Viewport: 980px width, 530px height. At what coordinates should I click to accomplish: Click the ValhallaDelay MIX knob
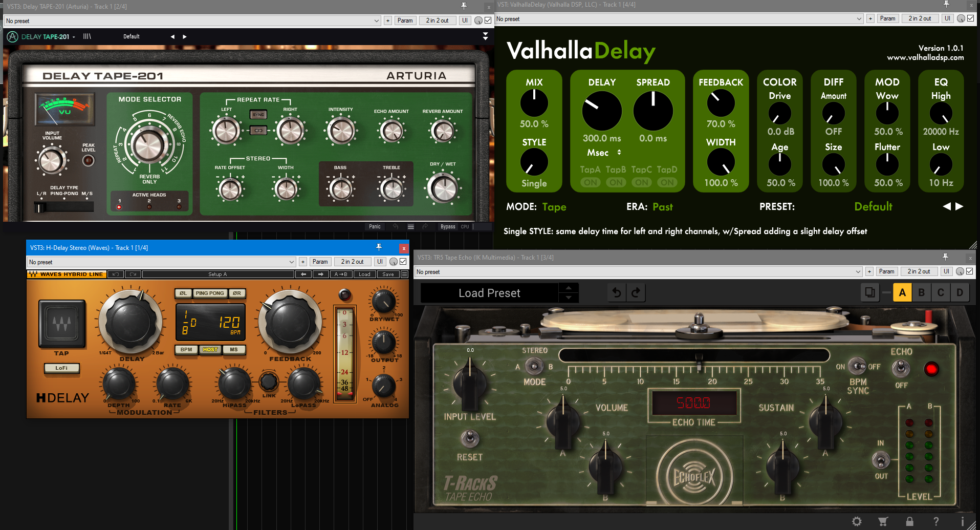(534, 103)
